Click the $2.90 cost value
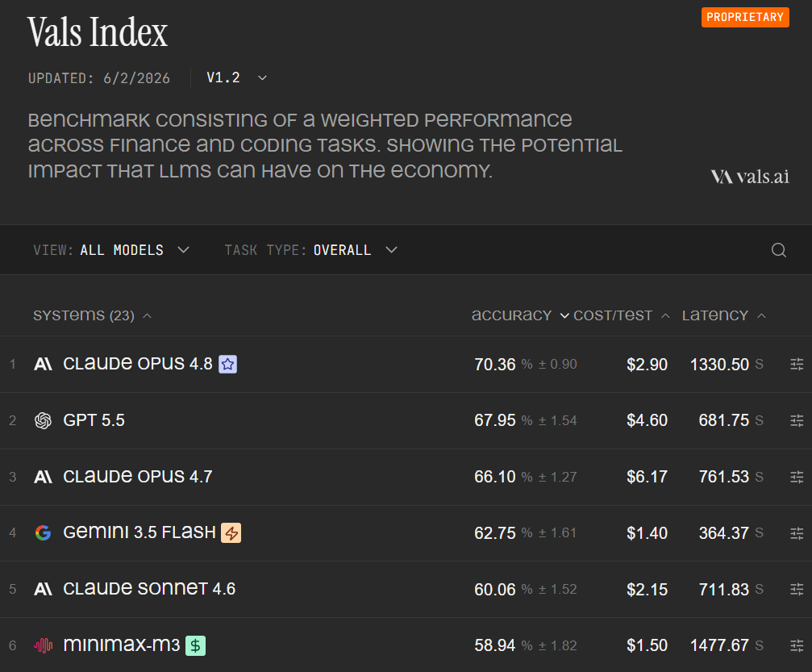Image resolution: width=812 pixels, height=672 pixels. [x=647, y=365]
